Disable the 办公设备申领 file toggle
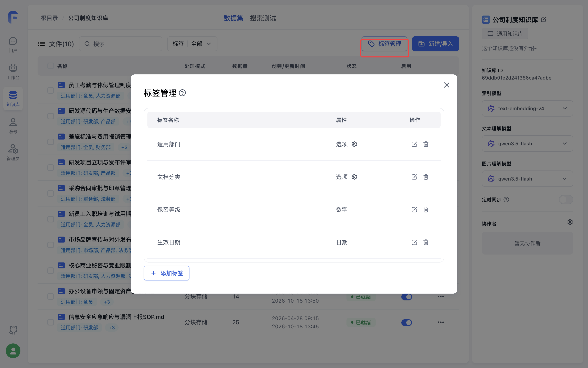 406,297
